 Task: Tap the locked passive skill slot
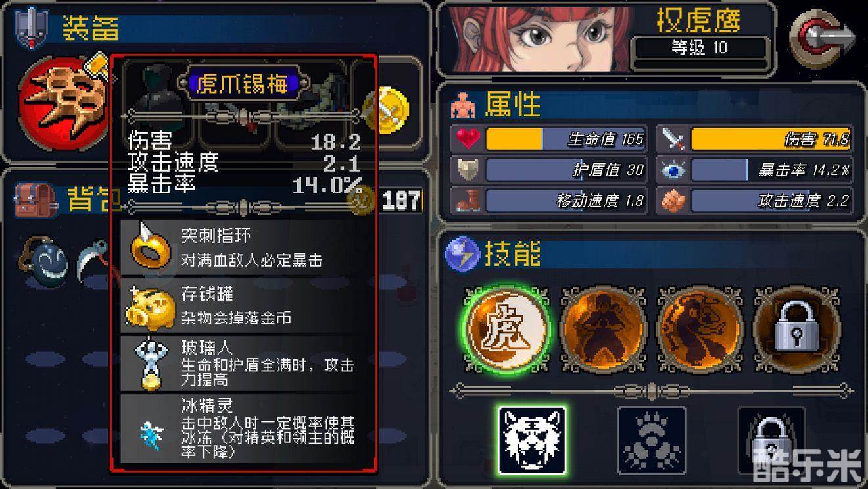tap(771, 440)
